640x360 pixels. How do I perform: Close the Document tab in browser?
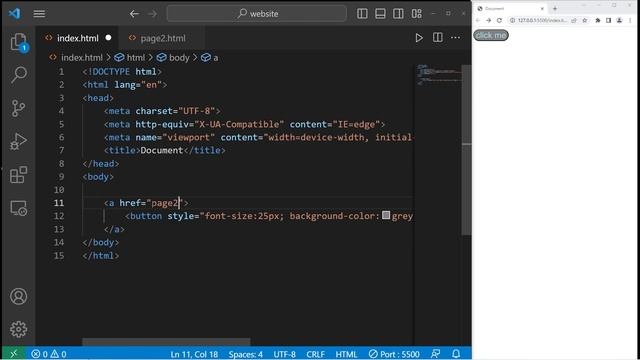click(542, 8)
